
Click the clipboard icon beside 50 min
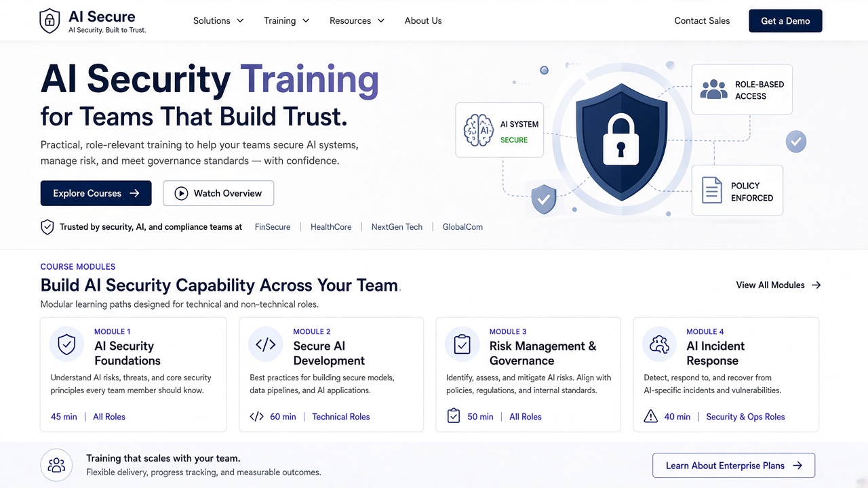tap(454, 416)
